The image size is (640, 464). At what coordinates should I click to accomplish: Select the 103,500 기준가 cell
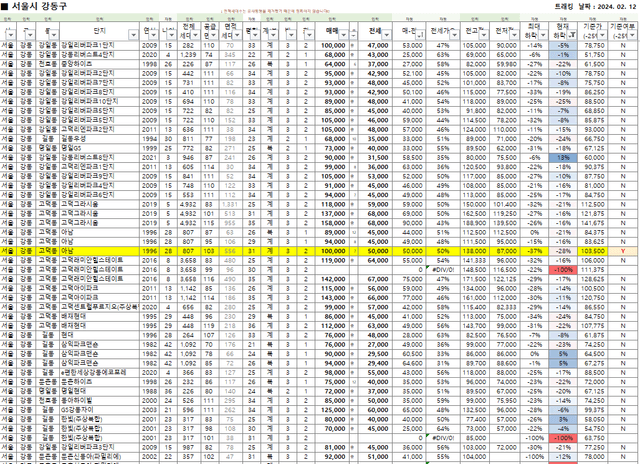click(x=593, y=251)
